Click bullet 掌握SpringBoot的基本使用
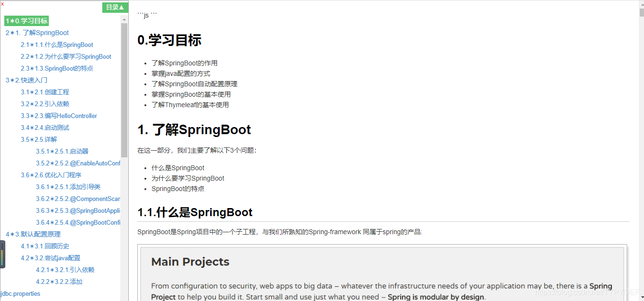Screen dimensions: 644x301 point(191,94)
